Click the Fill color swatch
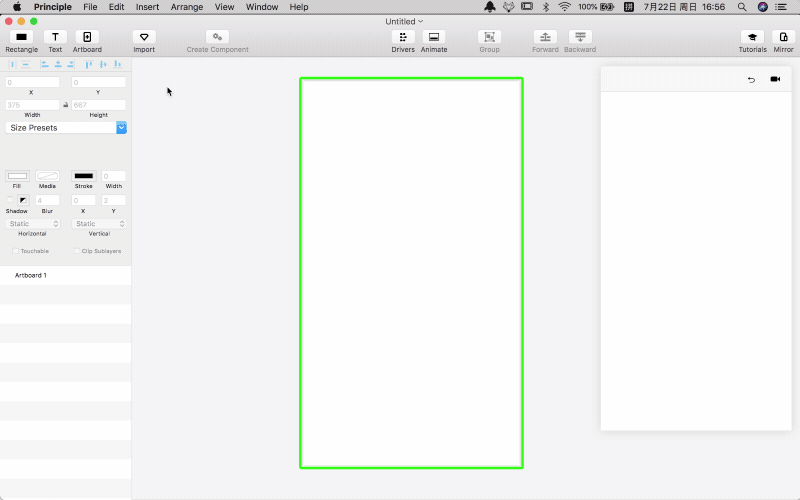The height and width of the screenshot is (500, 800). (x=17, y=176)
